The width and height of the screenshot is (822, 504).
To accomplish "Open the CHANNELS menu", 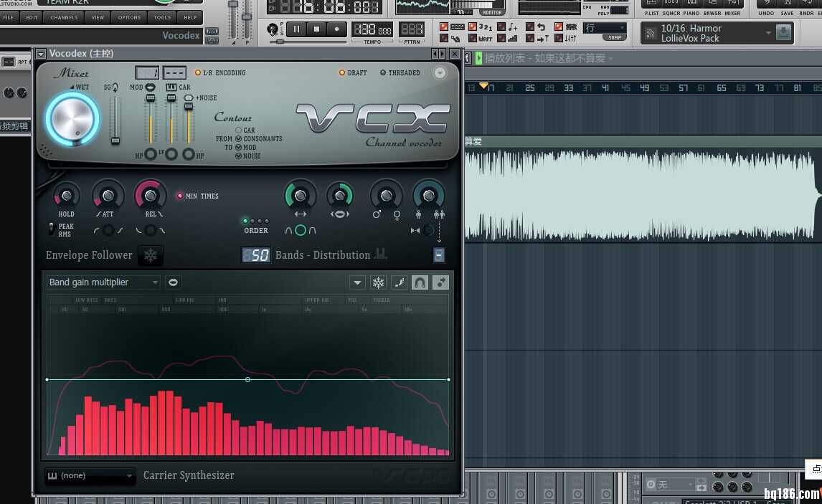I will click(x=65, y=17).
